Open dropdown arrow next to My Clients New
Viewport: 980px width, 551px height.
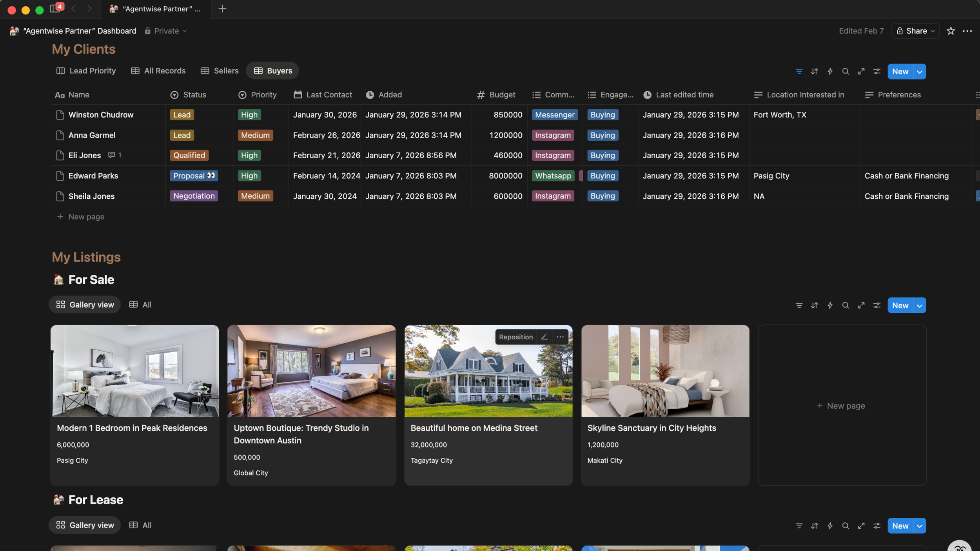tap(920, 72)
